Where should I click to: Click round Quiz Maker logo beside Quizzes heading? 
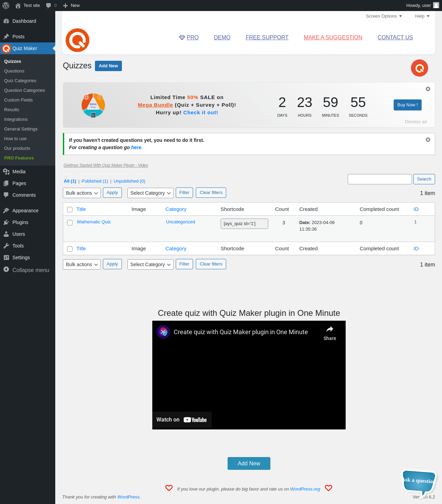(x=420, y=68)
